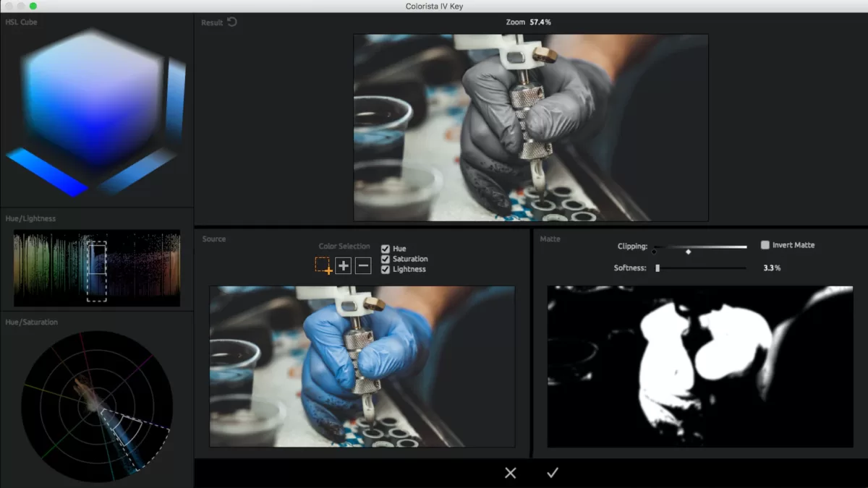This screenshot has width=868, height=488.
Task: Click the dashed selection box in Hue/Lightness
Action: point(96,272)
